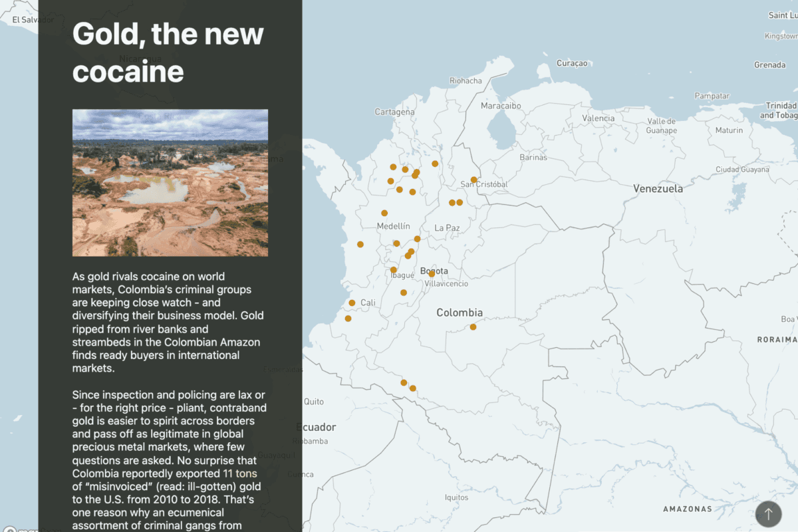This screenshot has height=532, width=798.
Task: Click the RORAIMA region label
Action: tap(777, 340)
